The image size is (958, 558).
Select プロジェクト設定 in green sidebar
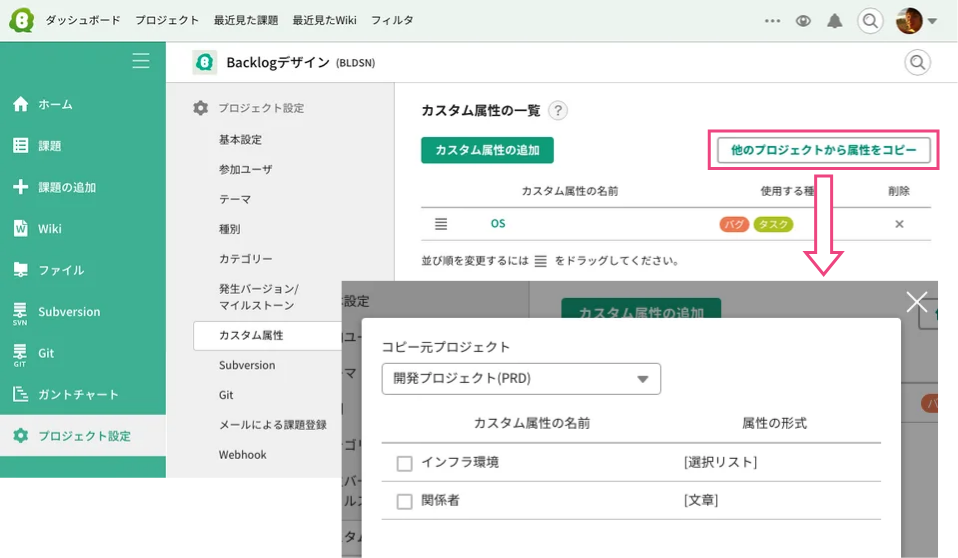83,436
